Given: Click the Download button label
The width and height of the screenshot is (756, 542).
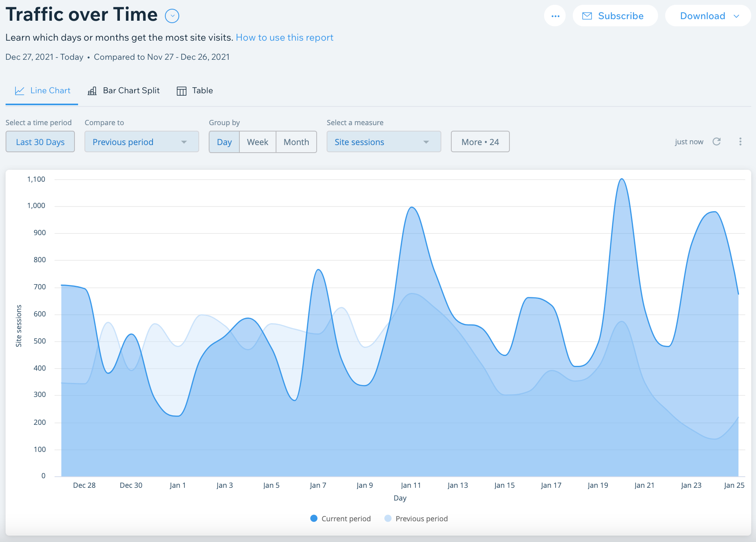Looking at the screenshot, I should [703, 16].
